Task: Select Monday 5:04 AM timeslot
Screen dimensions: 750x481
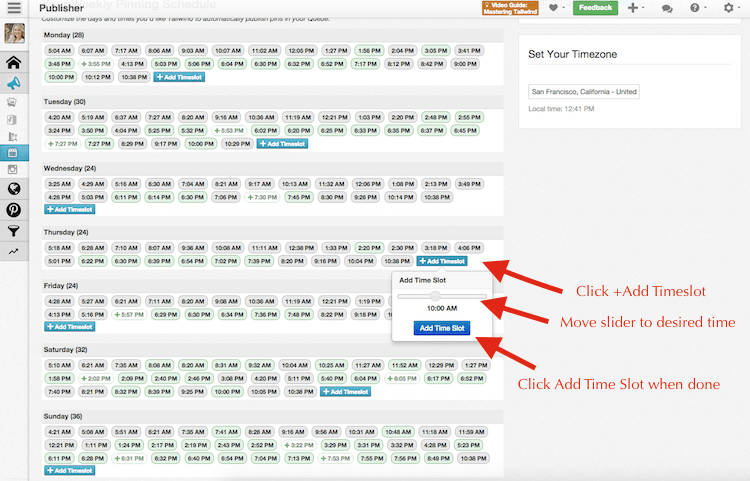Action: (x=59, y=50)
